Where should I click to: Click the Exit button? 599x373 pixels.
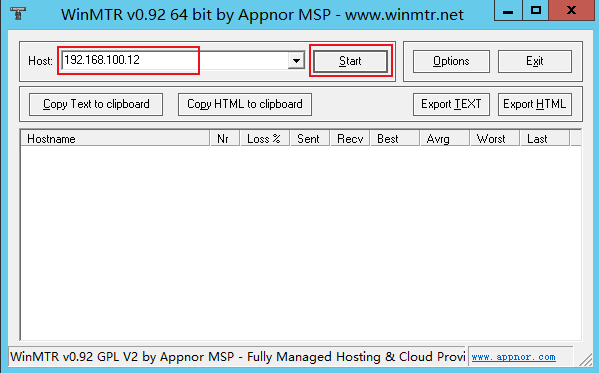[534, 61]
